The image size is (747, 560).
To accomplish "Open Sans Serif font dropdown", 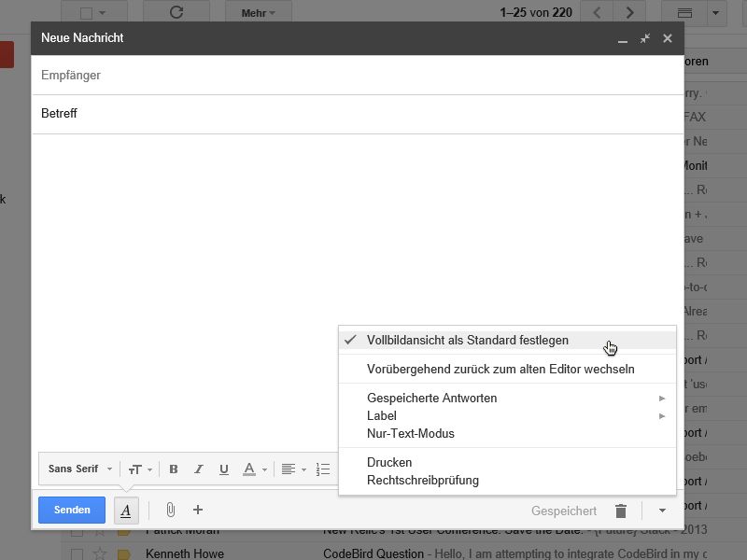I will (80, 469).
